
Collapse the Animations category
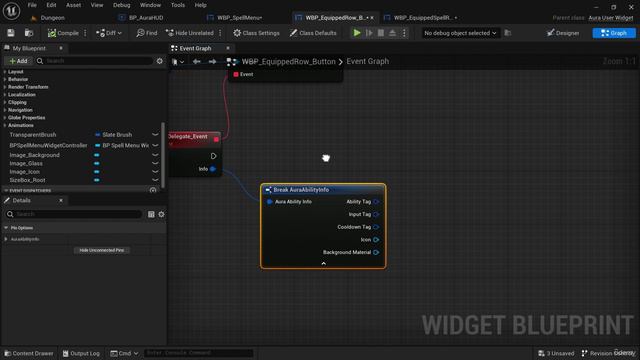5,125
